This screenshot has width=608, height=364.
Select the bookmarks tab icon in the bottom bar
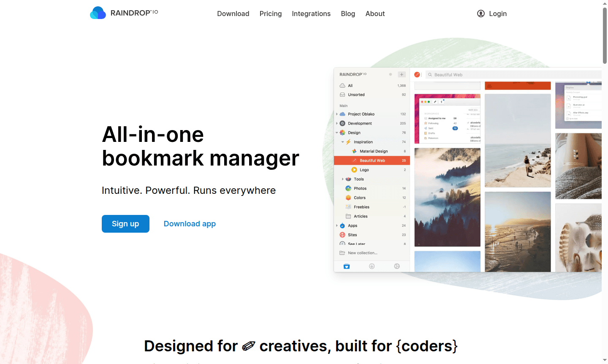(x=347, y=266)
